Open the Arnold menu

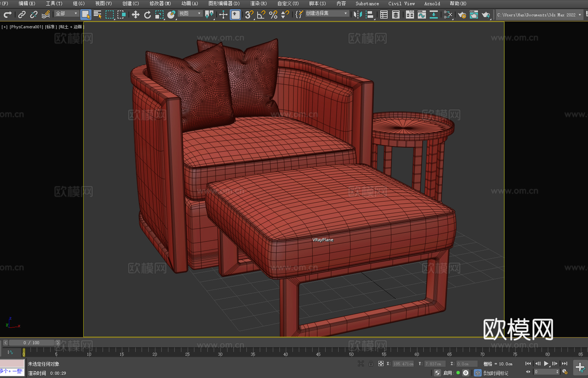(432, 3)
